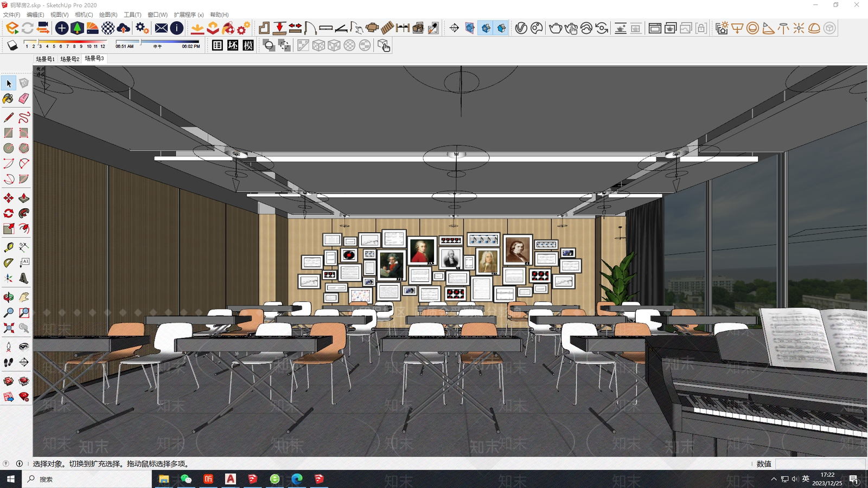Show the V-Ray Frame Buffer
Image resolution: width=868 pixels, height=488 pixels.
654,28
